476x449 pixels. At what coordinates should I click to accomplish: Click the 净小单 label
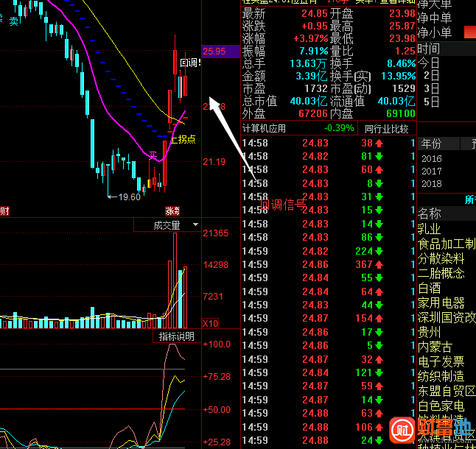(435, 32)
